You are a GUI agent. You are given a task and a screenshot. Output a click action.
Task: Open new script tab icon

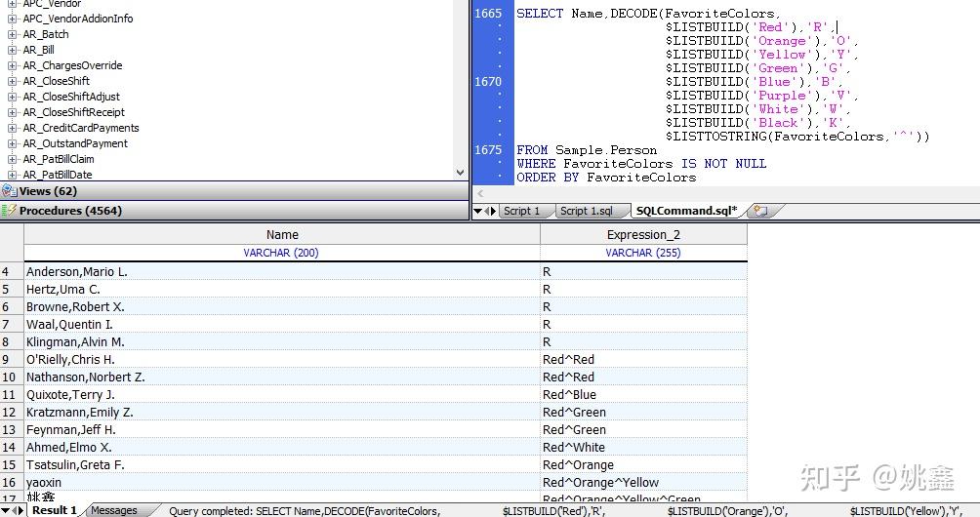pos(760,211)
